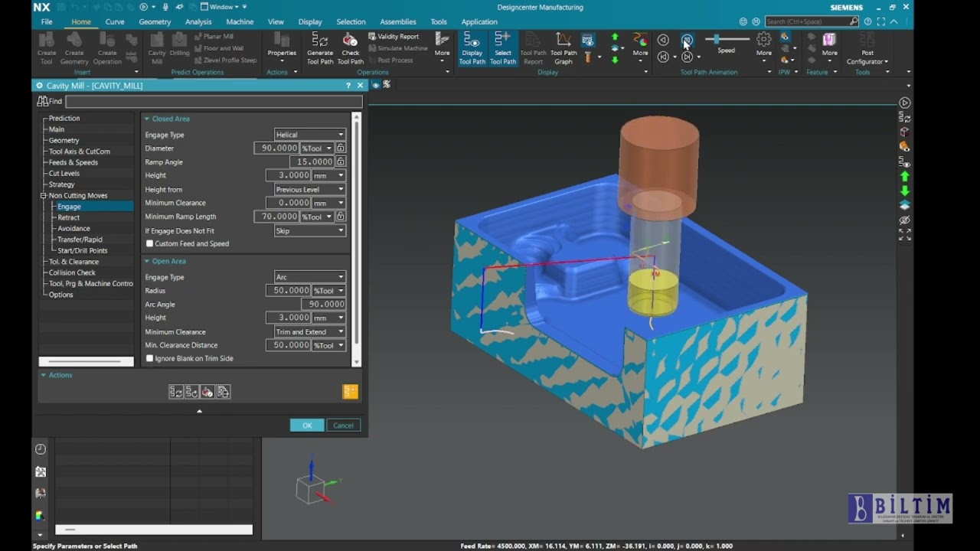The height and width of the screenshot is (551, 980).
Task: Step to the previous tool path point
Action: pyautogui.click(x=663, y=57)
